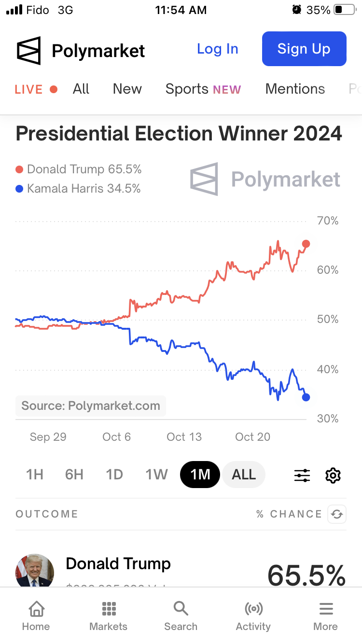The image size is (362, 644).
Task: Open chart filter sliders icon
Action: (302, 476)
